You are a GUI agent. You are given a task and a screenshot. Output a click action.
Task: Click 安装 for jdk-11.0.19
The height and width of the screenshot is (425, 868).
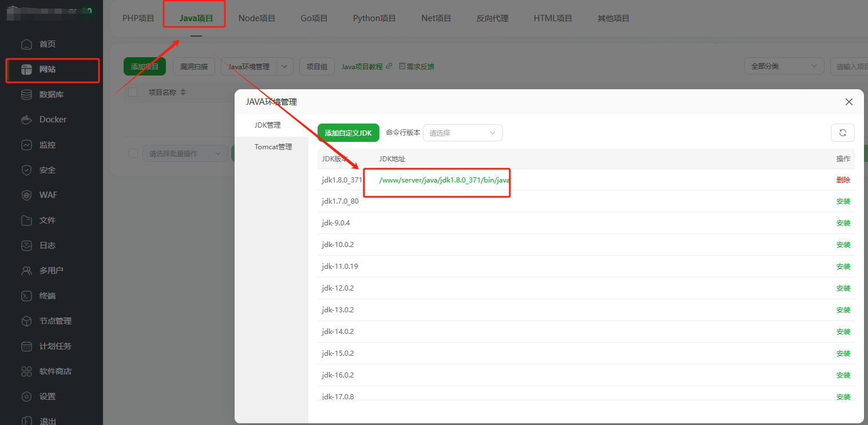coord(843,267)
